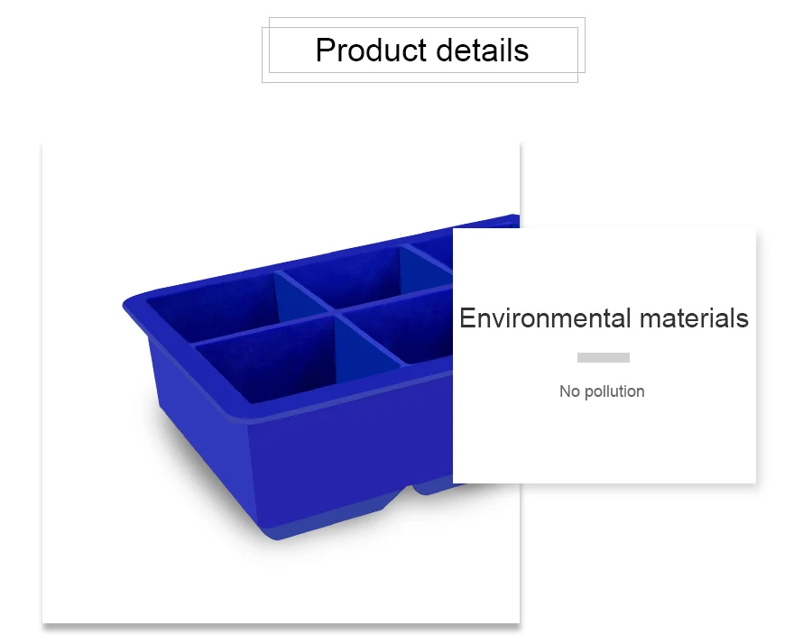Click the white Environmental materials card
The height and width of the screenshot is (644, 812).
pyautogui.click(x=604, y=355)
